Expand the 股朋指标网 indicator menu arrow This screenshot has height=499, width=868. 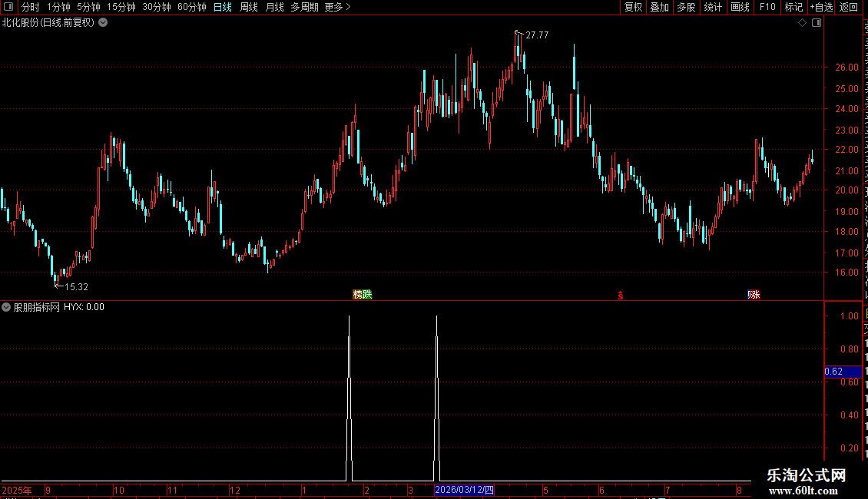pos(6,307)
